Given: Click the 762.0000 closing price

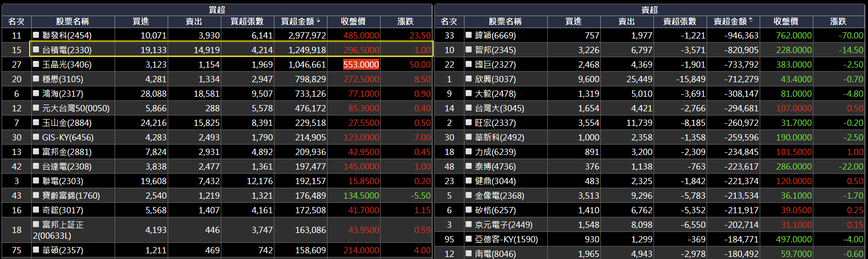Looking at the screenshot, I should coord(794,35).
